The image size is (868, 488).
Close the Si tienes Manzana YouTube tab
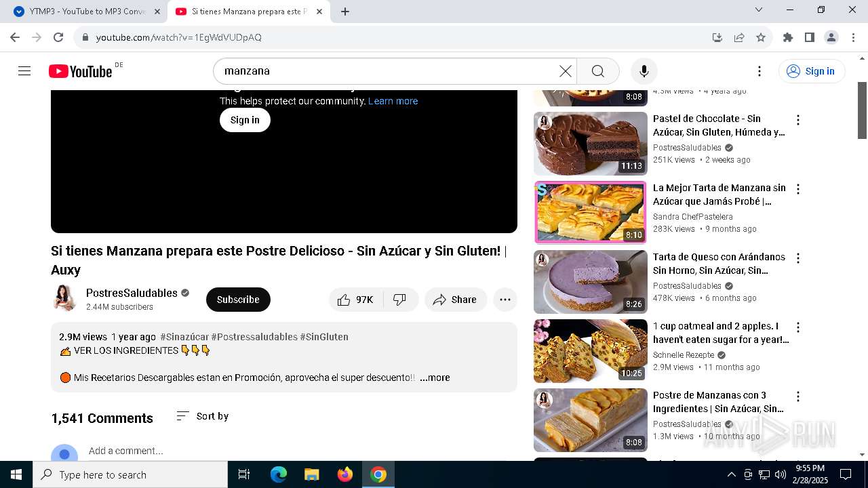319,12
